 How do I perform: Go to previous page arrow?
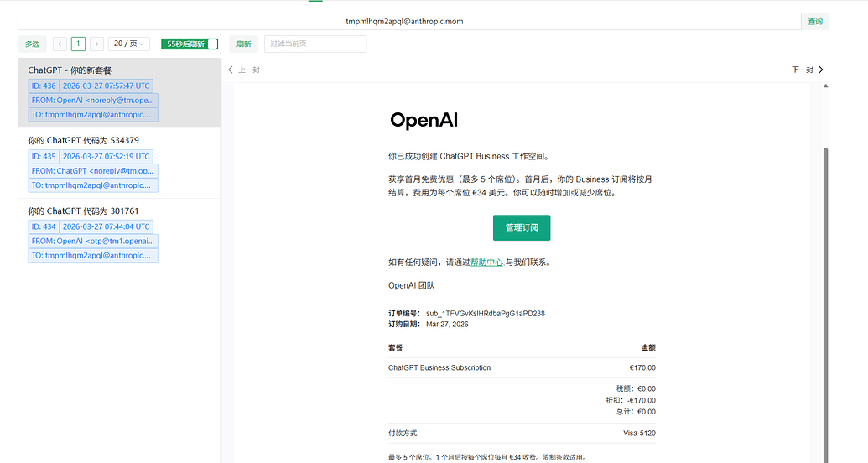point(60,44)
